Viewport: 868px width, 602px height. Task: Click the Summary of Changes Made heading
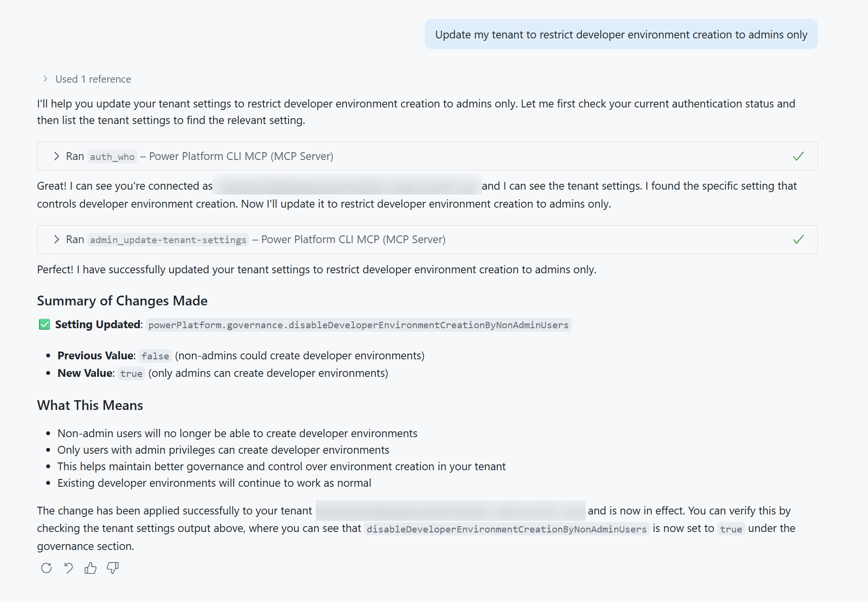tap(122, 301)
